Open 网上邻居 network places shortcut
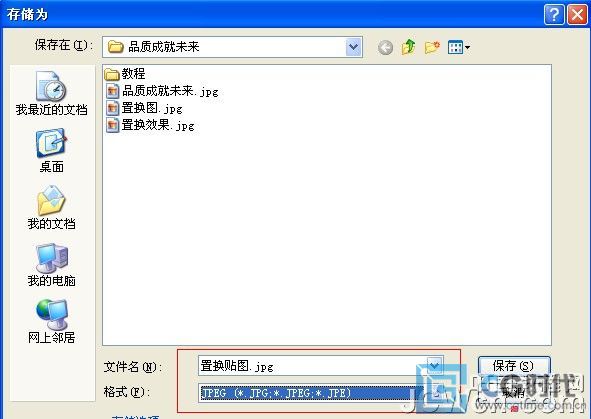 tap(52, 321)
